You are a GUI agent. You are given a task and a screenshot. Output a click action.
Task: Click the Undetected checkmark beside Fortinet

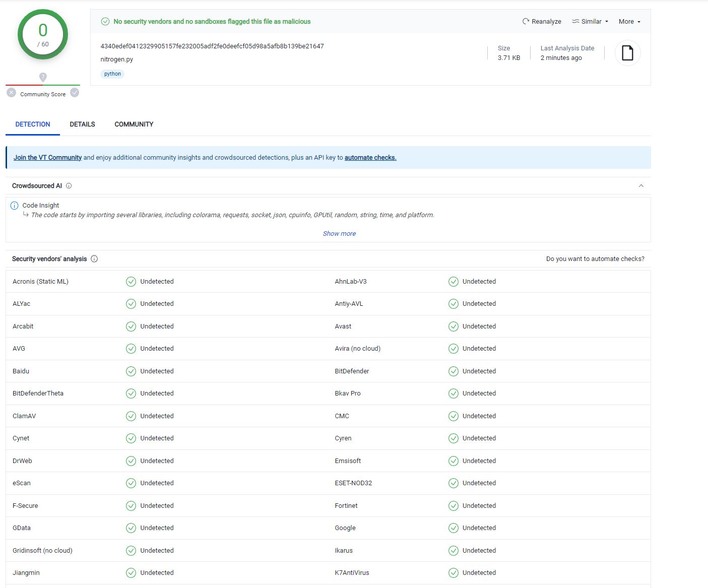pyautogui.click(x=453, y=505)
